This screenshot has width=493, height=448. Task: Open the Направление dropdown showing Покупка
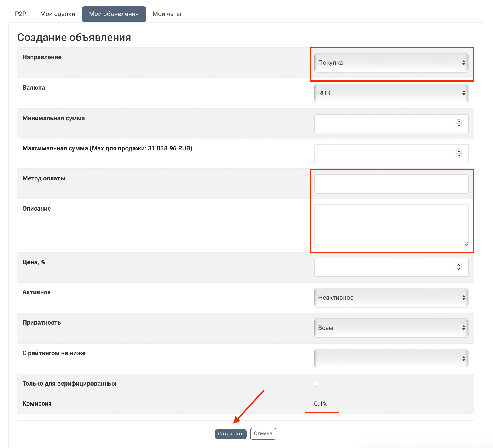pyautogui.click(x=391, y=63)
